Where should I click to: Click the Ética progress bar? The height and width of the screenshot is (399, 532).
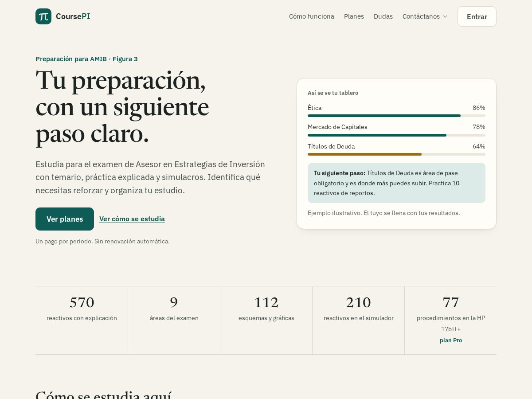(396, 116)
